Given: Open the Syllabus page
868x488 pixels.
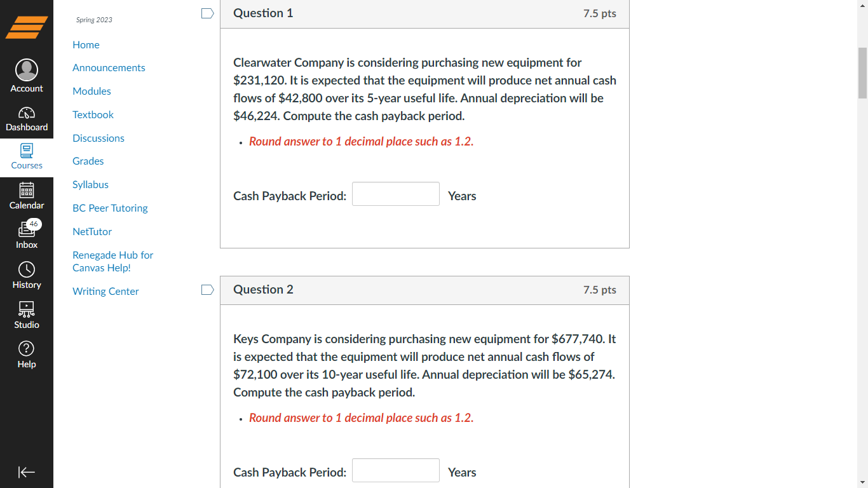Looking at the screenshot, I should point(90,184).
